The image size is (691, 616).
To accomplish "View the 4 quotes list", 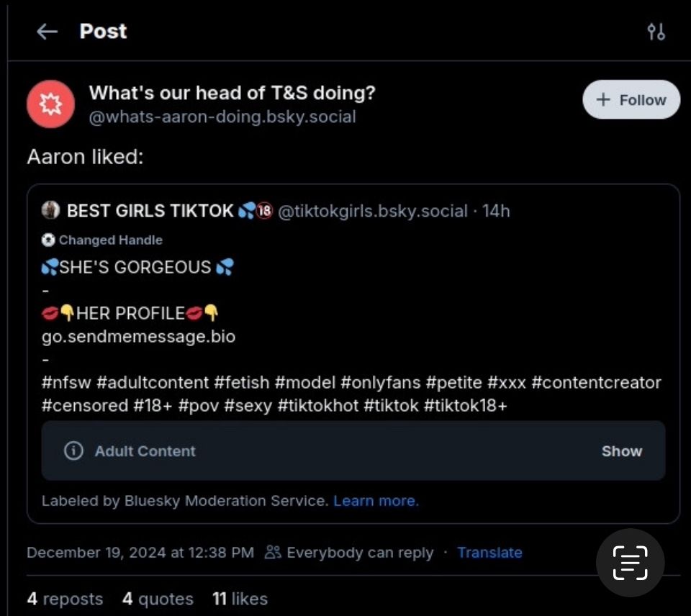I will (158, 599).
